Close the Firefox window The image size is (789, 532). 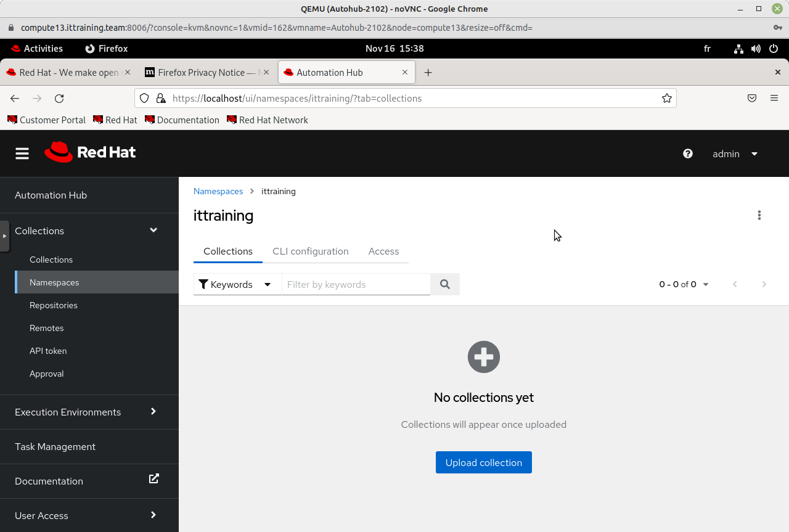[778, 72]
